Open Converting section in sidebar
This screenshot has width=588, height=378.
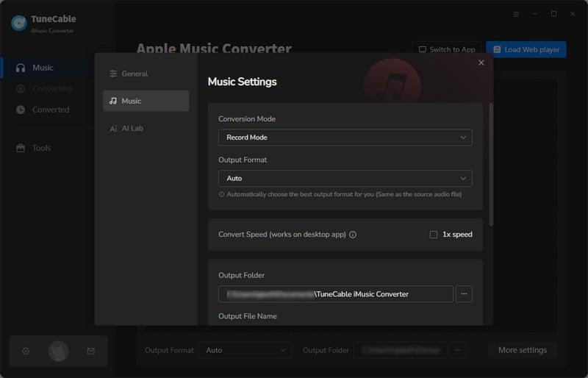coord(47,88)
